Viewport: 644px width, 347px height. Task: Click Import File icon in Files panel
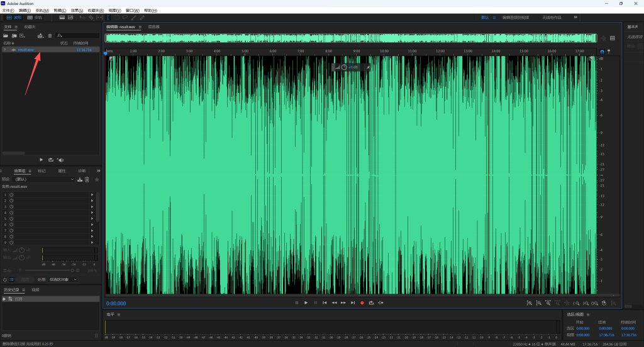coord(14,36)
